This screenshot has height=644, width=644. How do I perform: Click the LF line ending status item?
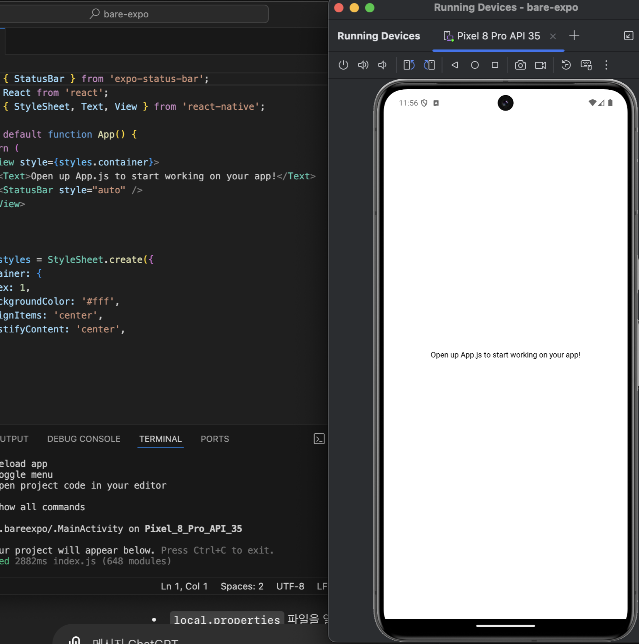click(322, 586)
